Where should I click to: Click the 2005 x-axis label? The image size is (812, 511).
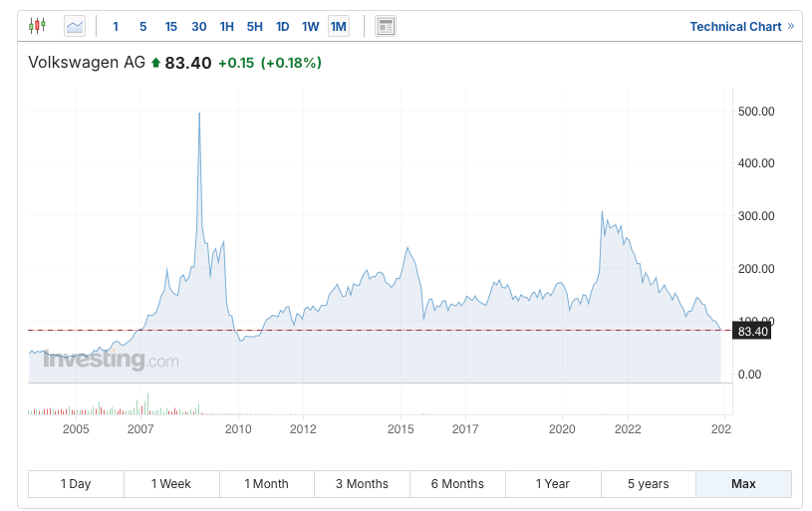(76, 429)
